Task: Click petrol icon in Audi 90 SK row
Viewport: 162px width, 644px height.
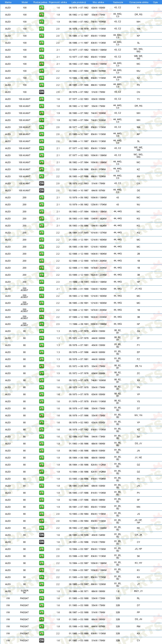Action: (x=42, y=556)
